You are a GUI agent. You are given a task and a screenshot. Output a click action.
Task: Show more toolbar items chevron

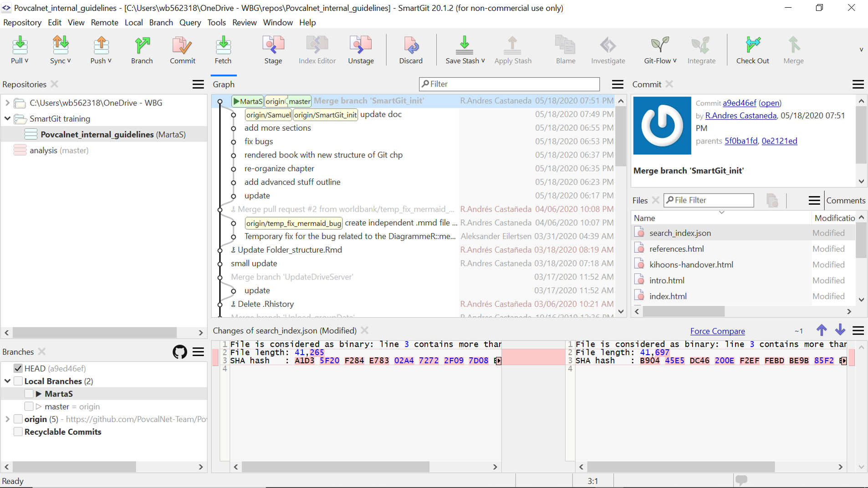point(861,50)
